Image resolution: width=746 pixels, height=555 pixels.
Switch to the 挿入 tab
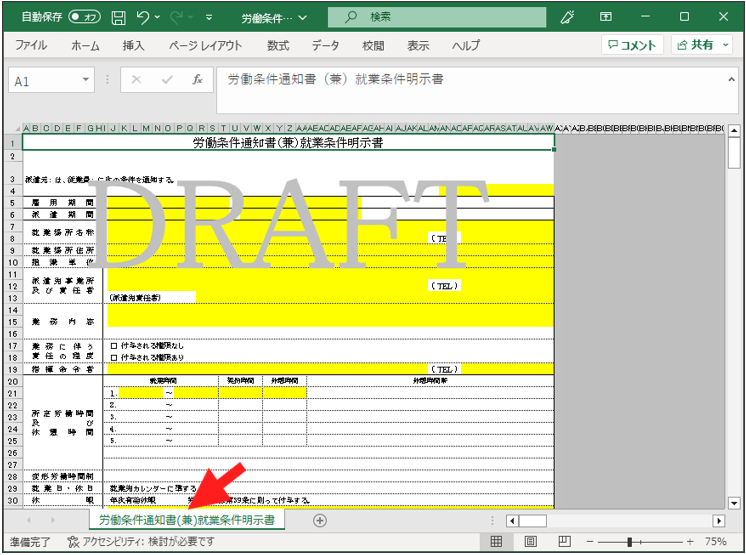coord(133,45)
